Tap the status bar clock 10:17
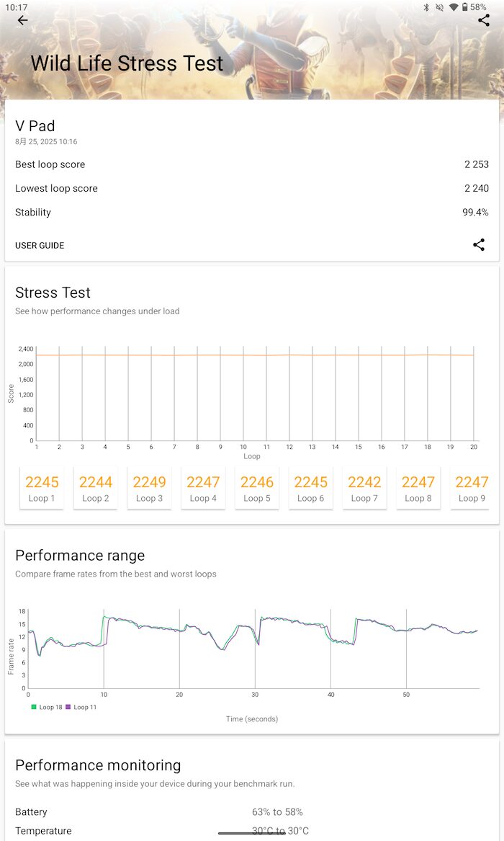 tap(16, 7)
